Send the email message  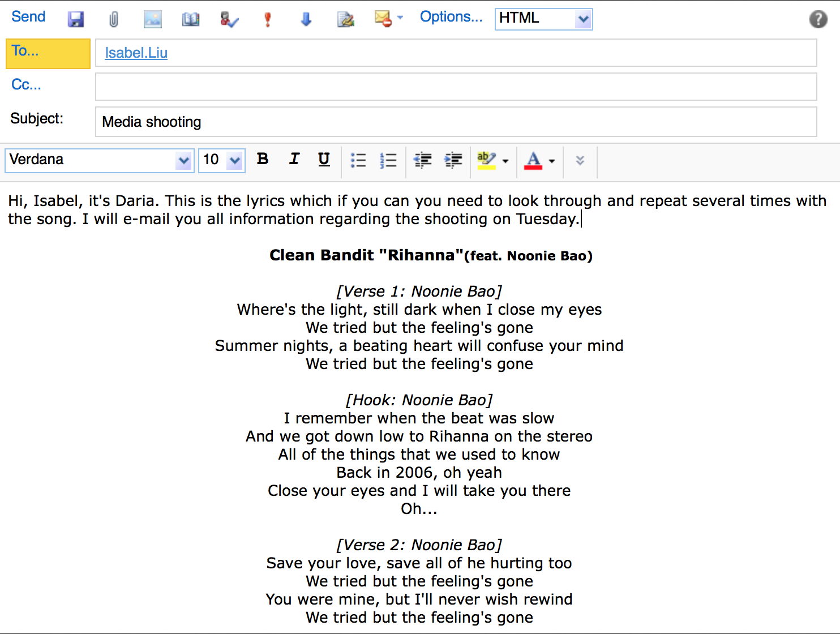tap(28, 17)
